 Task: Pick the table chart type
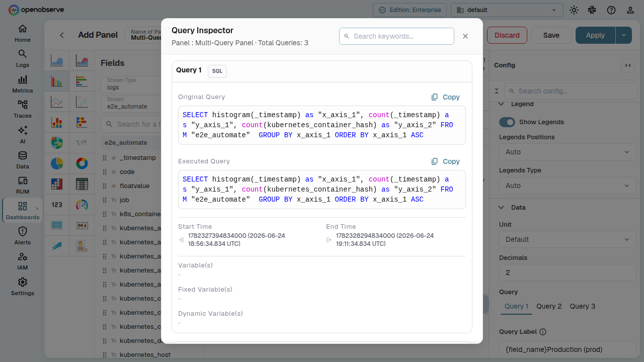click(82, 184)
